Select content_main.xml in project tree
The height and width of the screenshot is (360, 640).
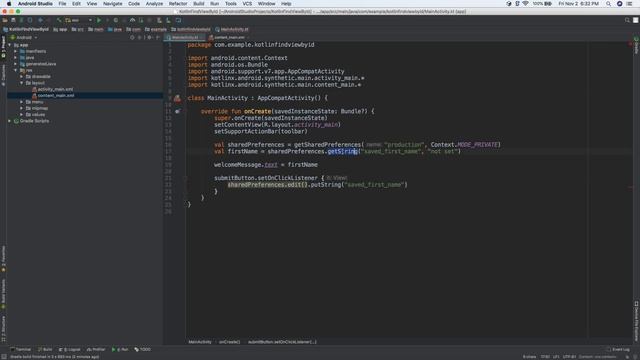(x=56, y=96)
